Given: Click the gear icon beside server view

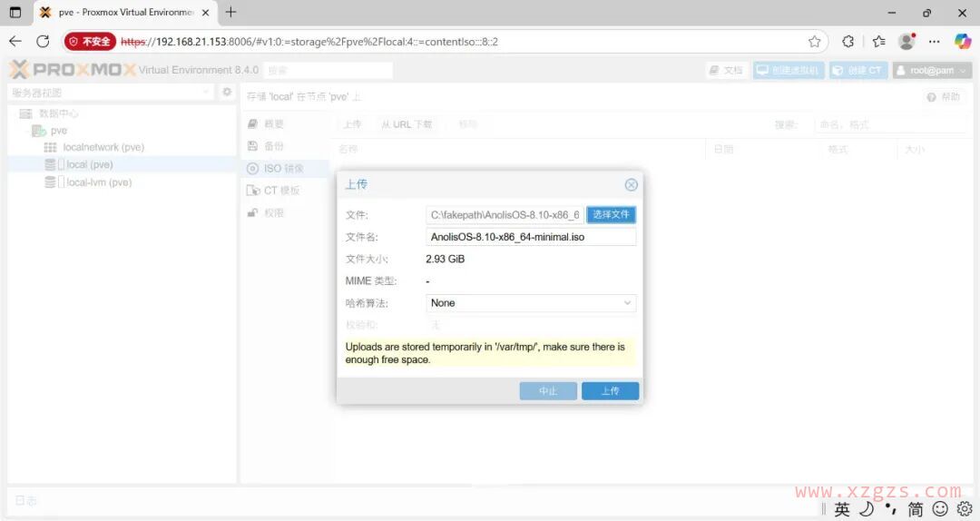Looking at the screenshot, I should point(228,93).
